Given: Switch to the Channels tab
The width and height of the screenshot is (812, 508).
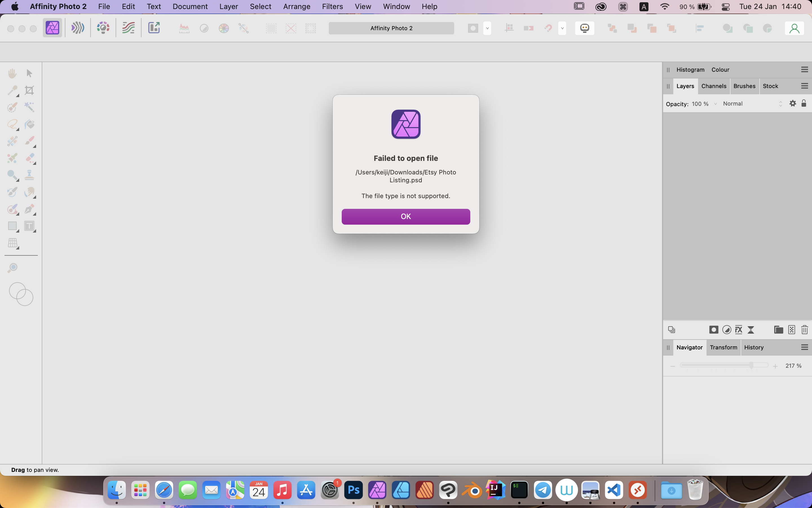Looking at the screenshot, I should point(714,86).
